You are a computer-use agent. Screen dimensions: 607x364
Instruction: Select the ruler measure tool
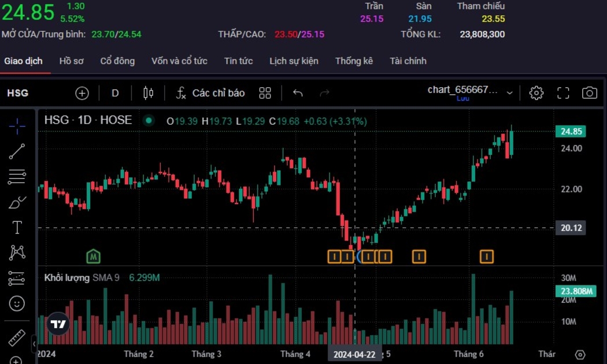(x=17, y=337)
